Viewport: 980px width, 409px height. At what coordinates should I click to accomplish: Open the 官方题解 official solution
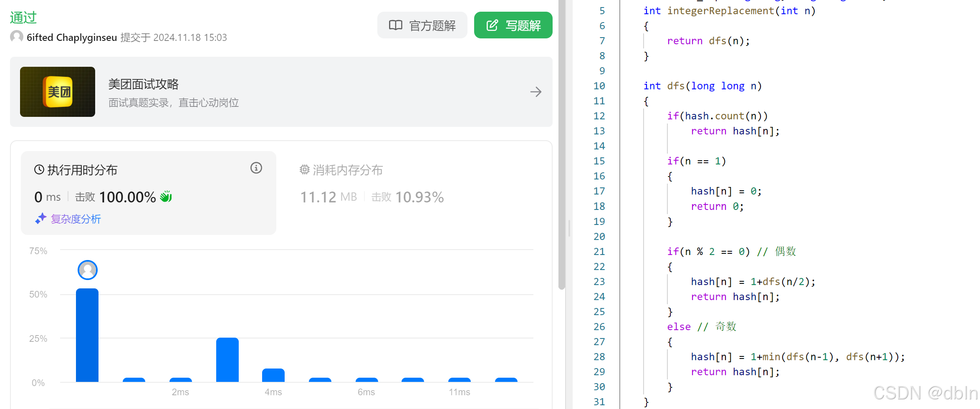pos(422,25)
